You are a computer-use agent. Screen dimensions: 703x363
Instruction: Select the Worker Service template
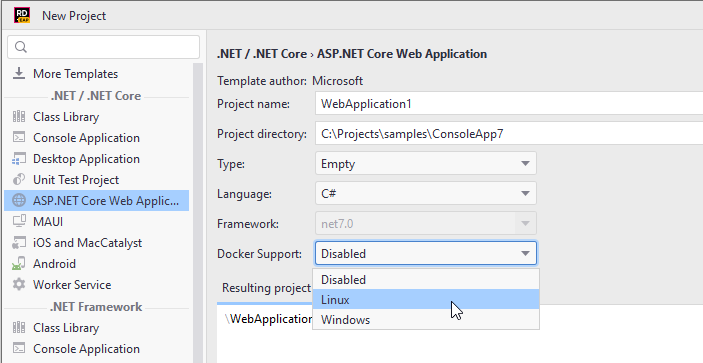pyautogui.click(x=96, y=285)
